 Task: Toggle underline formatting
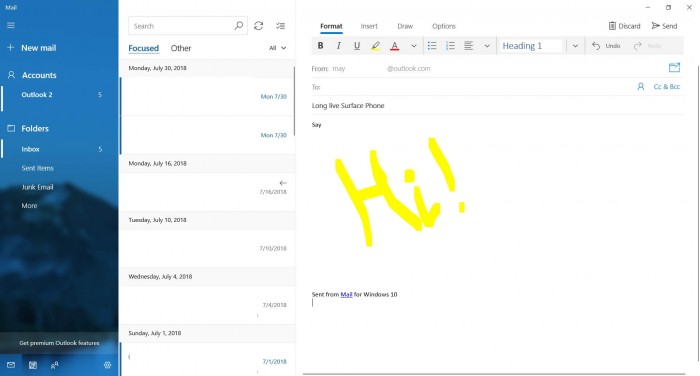pos(357,46)
